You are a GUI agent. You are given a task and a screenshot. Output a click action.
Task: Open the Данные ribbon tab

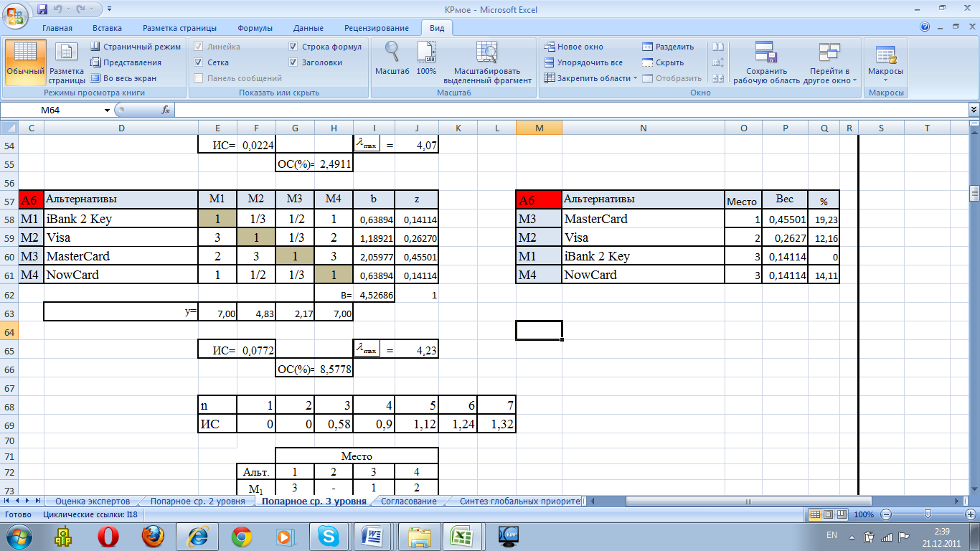(x=308, y=28)
